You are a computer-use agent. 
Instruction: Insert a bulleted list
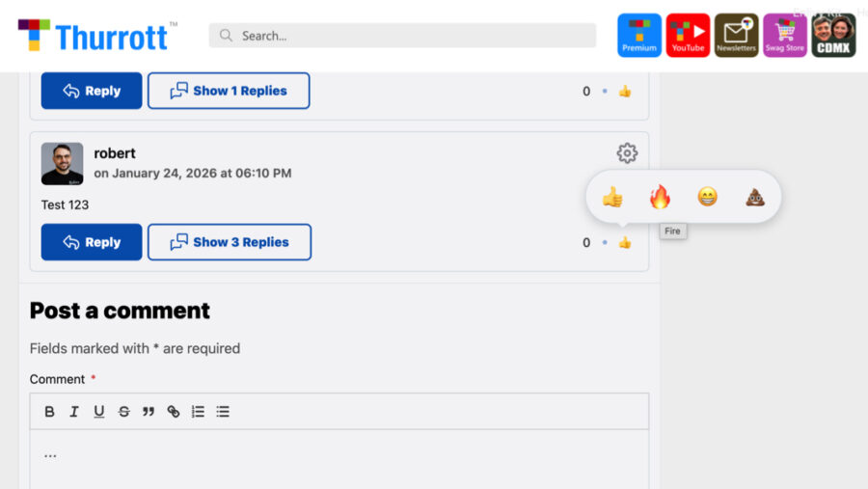pyautogui.click(x=223, y=412)
